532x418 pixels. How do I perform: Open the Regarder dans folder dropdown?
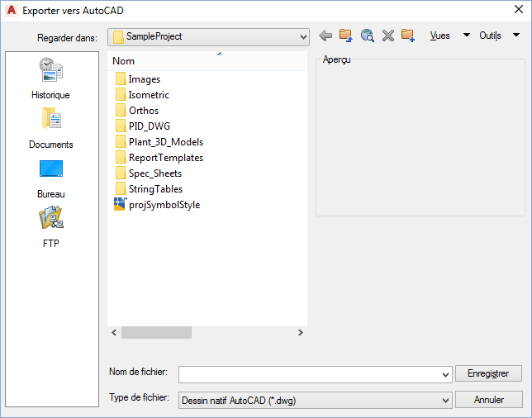click(x=208, y=36)
